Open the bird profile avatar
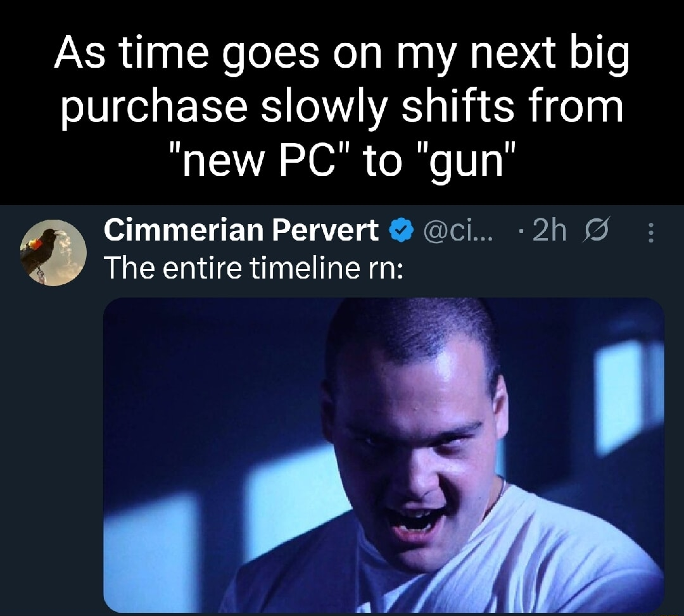The height and width of the screenshot is (616, 684). (x=53, y=253)
